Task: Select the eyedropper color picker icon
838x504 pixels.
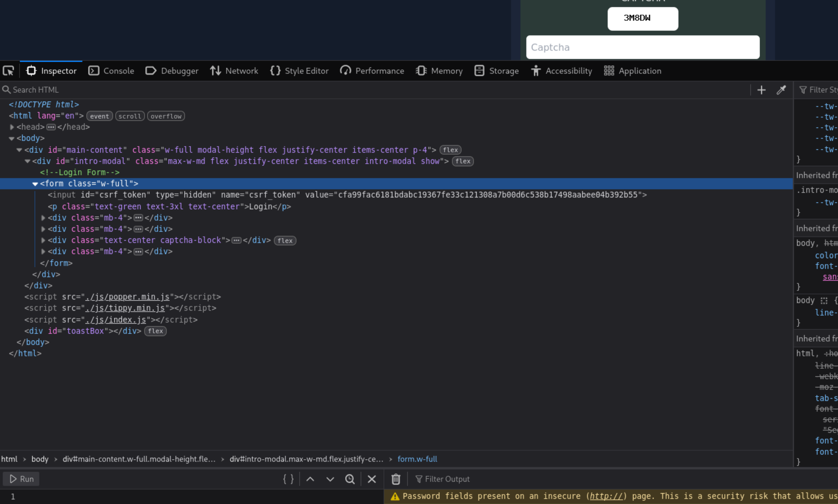Action: click(x=781, y=90)
